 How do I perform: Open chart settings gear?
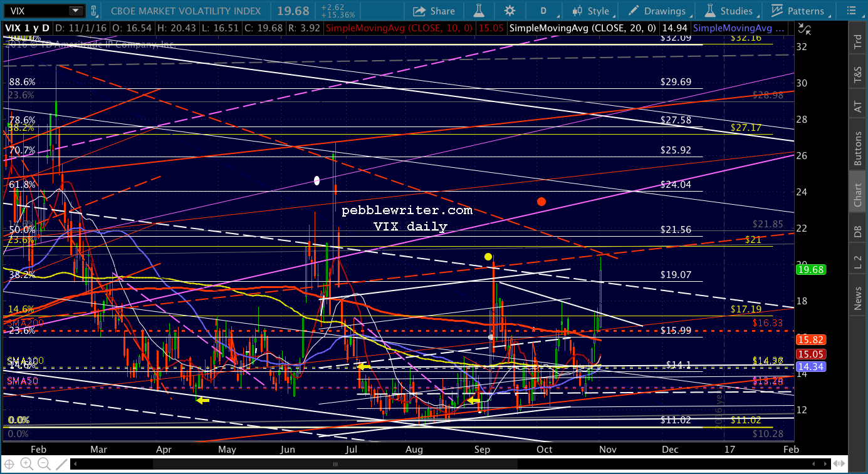510,11
